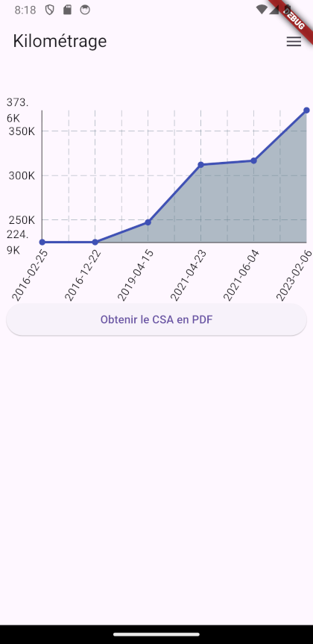Select the 2023-02-06 data point
The image size is (313, 644).
tap(306, 110)
